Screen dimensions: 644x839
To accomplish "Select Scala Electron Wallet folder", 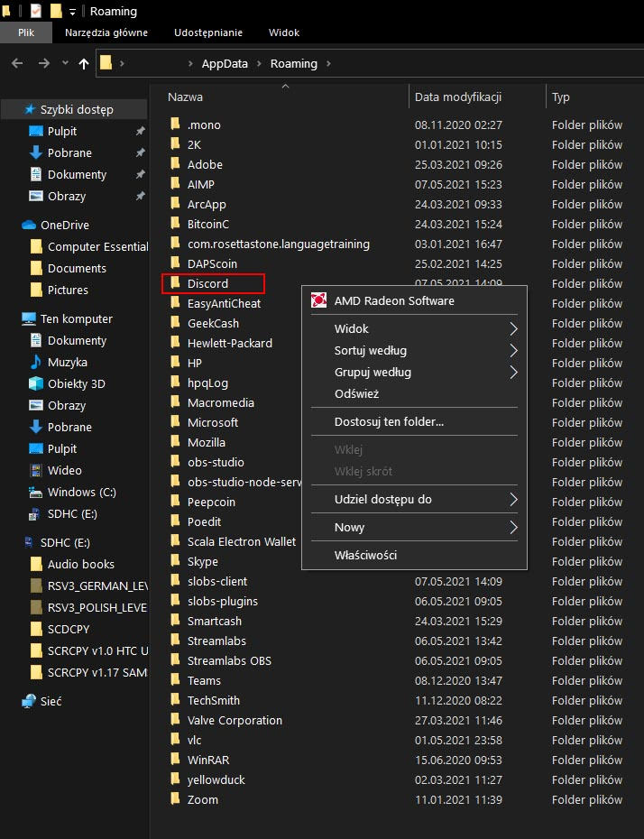I will click(x=241, y=541).
